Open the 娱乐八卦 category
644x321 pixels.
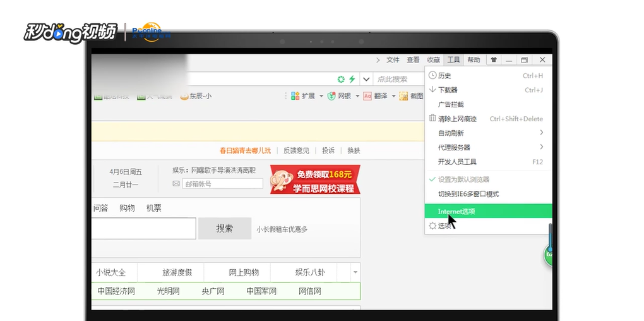310,272
